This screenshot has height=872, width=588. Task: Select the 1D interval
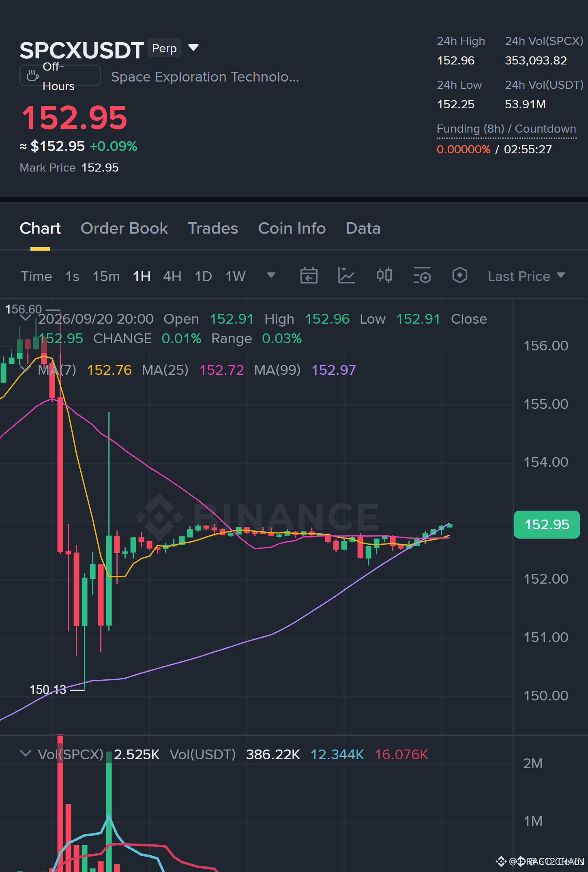[203, 276]
